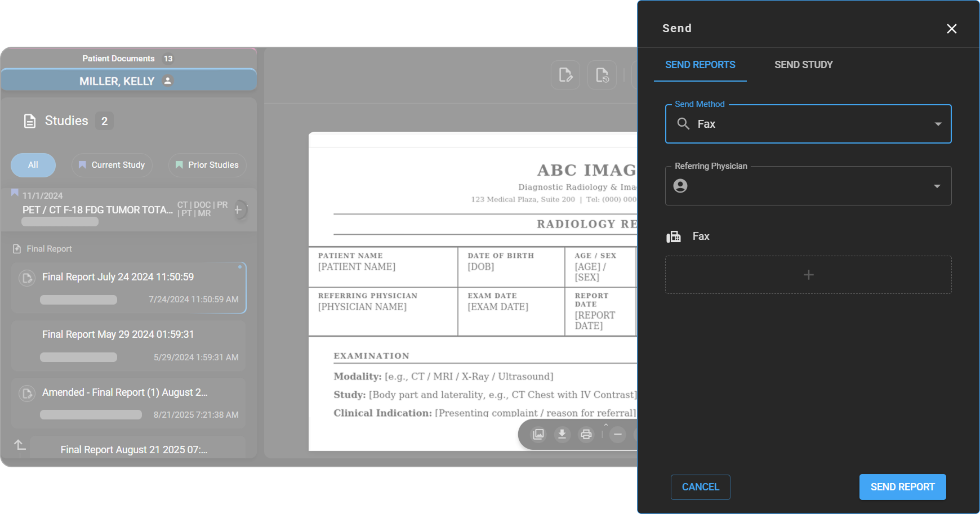Filter by Current Study chip

[x=112, y=165]
